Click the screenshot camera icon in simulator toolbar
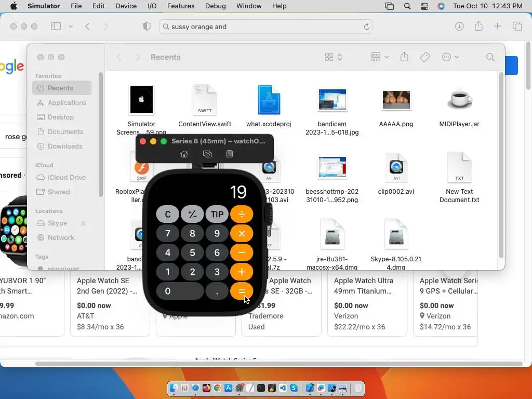This screenshot has height=399, width=532. tap(207, 154)
